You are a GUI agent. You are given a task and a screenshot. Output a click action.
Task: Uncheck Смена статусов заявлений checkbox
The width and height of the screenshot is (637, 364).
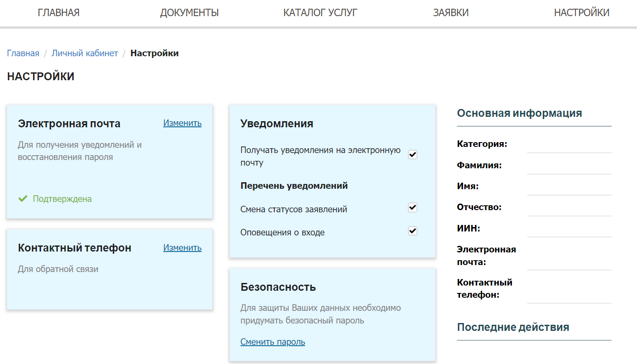click(x=412, y=208)
